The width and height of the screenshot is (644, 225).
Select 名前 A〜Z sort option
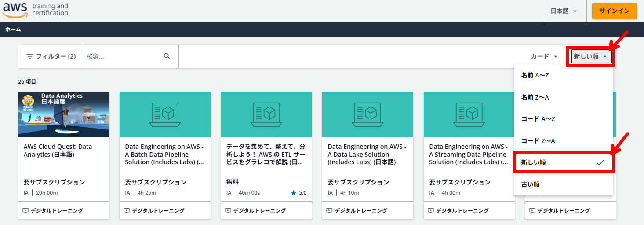tap(563, 75)
